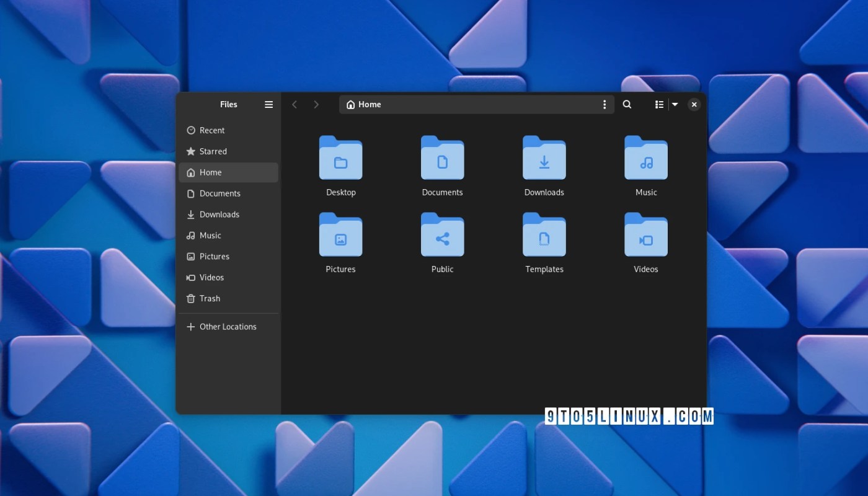Close the Files window
Screen dimensions: 868x496
tap(694, 105)
